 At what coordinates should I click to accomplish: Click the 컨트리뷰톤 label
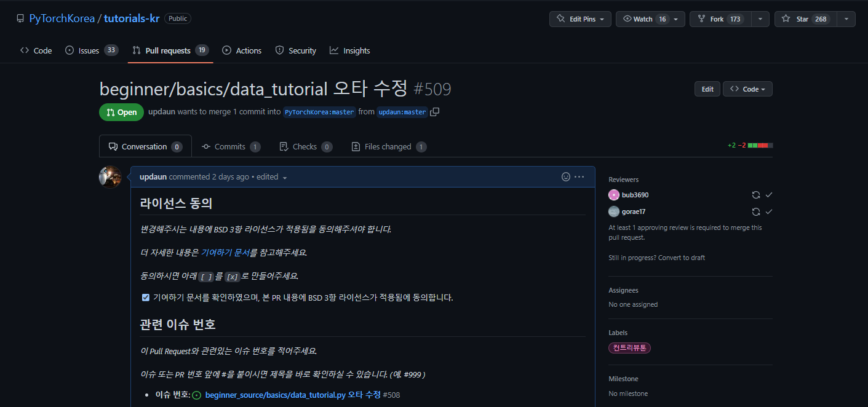click(x=630, y=348)
